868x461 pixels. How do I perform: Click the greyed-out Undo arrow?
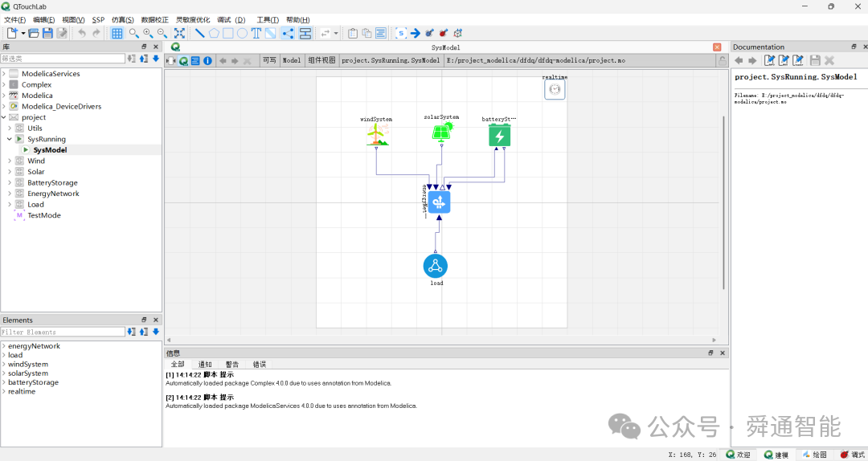pyautogui.click(x=82, y=33)
